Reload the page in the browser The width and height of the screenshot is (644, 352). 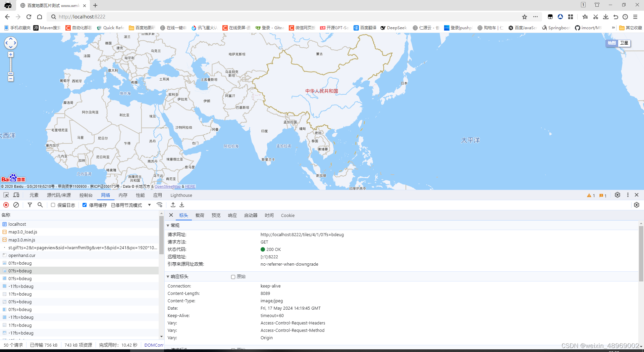tap(29, 17)
